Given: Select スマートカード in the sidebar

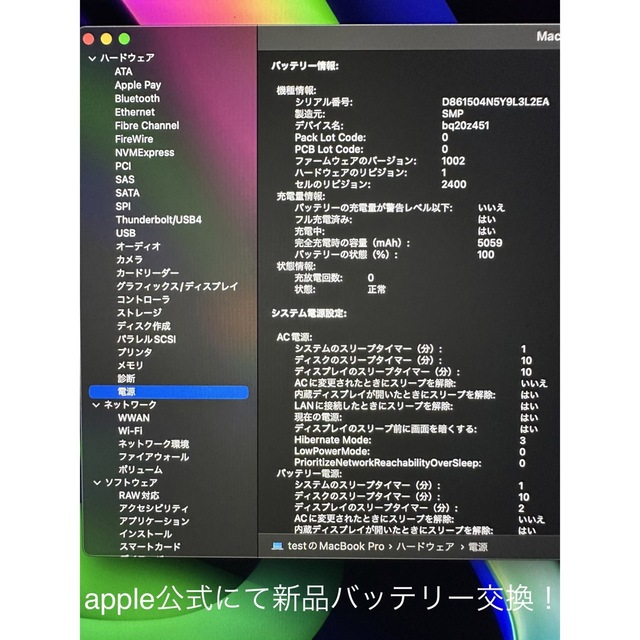Looking at the screenshot, I should pos(150,547).
